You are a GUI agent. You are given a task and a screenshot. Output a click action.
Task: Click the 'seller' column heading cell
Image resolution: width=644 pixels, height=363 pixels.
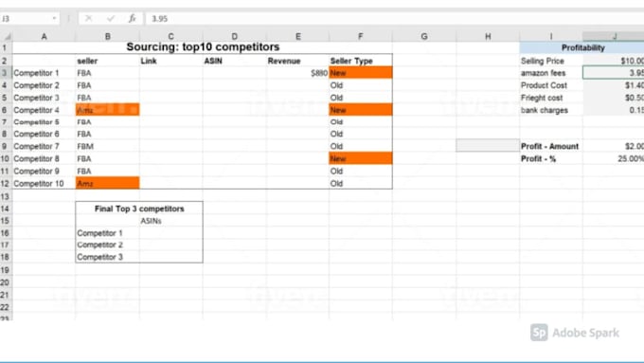108,61
